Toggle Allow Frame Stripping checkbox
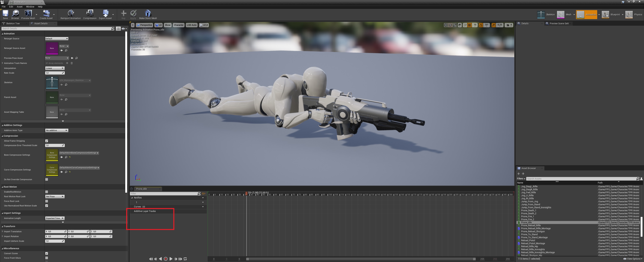The width and height of the screenshot is (644, 262). (x=46, y=141)
